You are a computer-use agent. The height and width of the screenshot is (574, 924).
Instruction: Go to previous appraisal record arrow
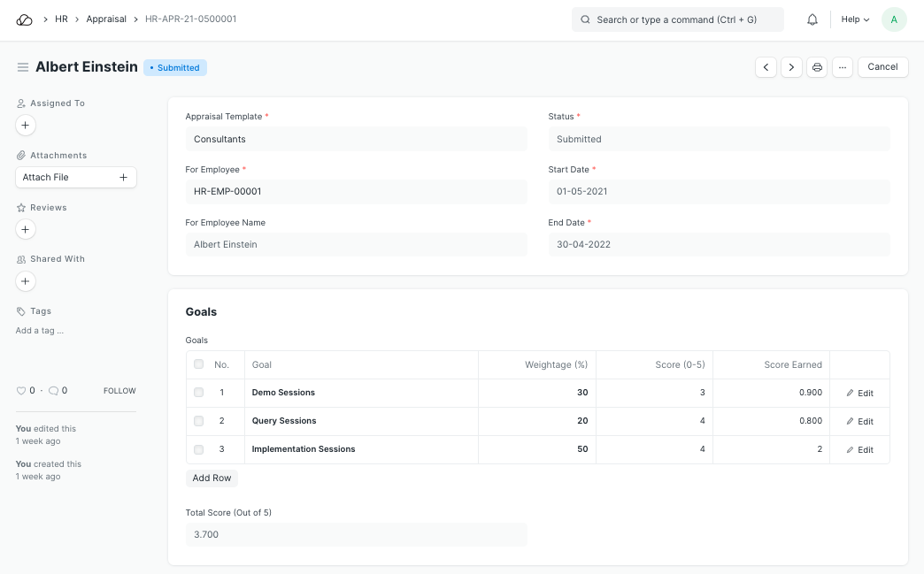pos(766,67)
